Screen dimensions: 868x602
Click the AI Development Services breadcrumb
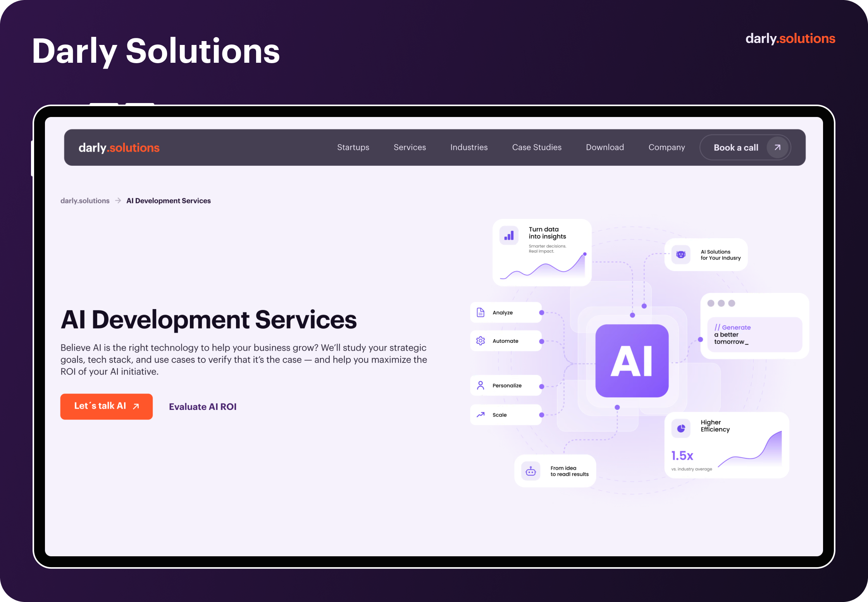169,201
